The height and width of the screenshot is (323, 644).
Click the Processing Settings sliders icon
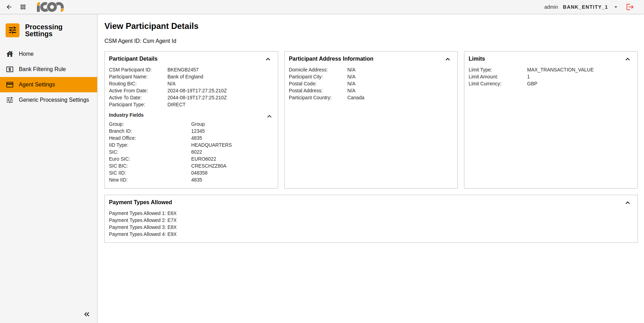coord(13,30)
